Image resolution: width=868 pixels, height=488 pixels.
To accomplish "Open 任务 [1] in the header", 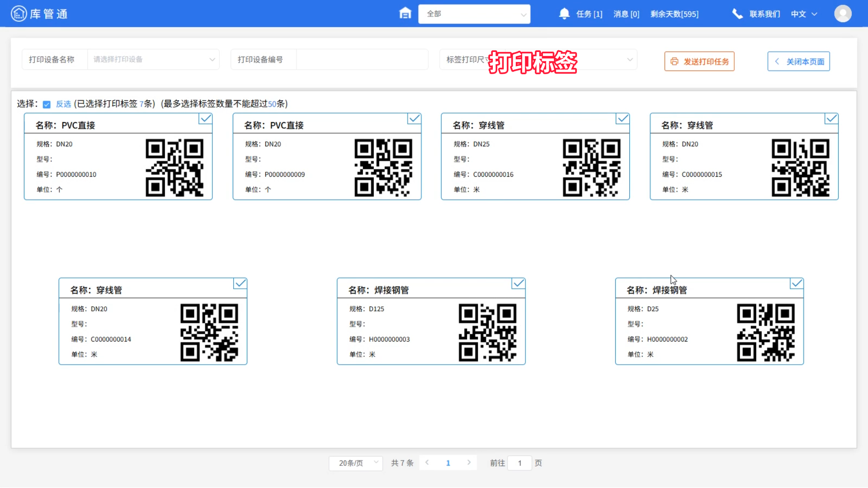I will coord(589,14).
